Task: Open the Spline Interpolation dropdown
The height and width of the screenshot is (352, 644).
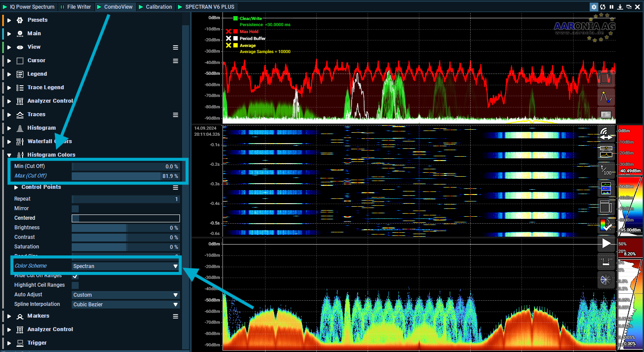Action: pyautogui.click(x=126, y=305)
